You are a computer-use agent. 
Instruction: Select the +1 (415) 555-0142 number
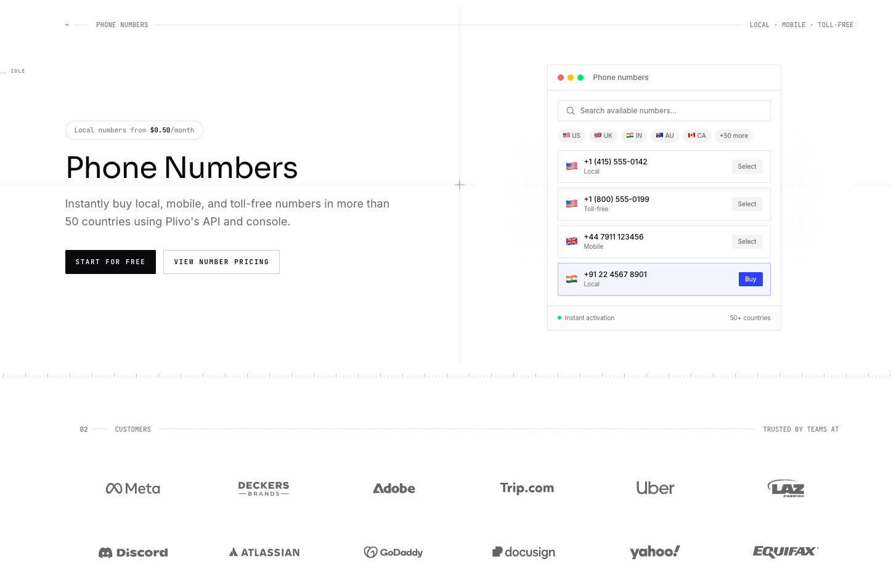tap(747, 166)
